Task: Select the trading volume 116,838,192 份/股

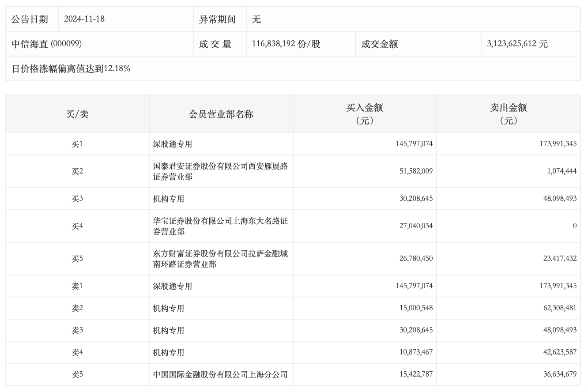Action: pos(286,44)
